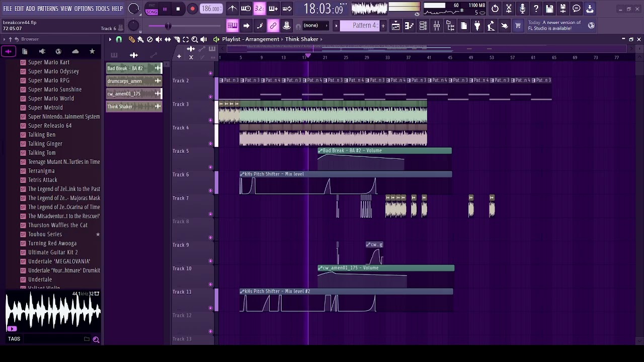Open the plugin picker plug icon

click(477, 26)
